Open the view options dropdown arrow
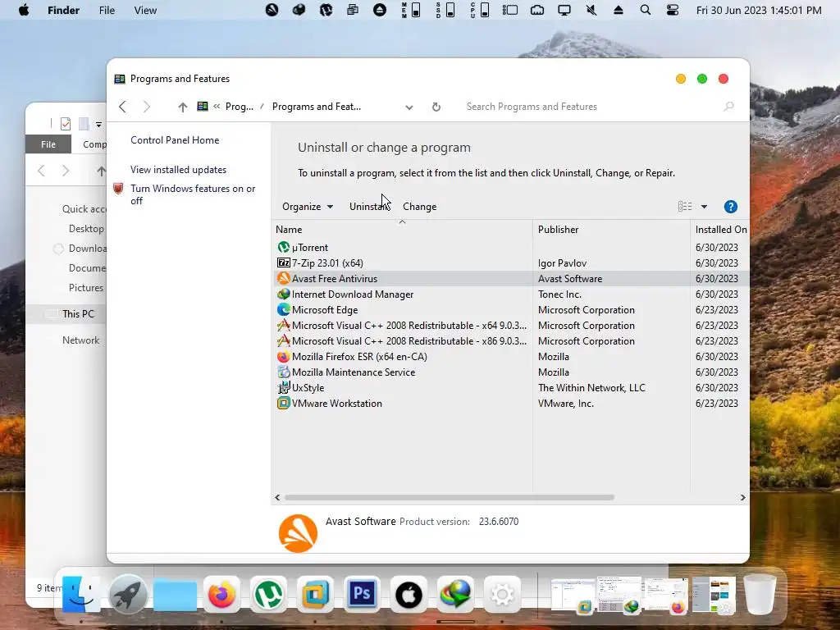Viewport: 840px width, 630px height. point(704,207)
